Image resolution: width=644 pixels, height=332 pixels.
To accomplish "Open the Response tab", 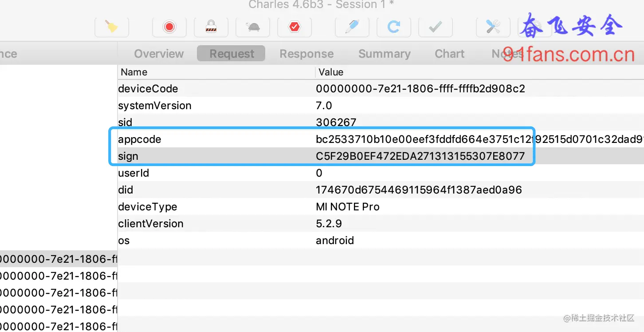I will pyautogui.click(x=306, y=54).
